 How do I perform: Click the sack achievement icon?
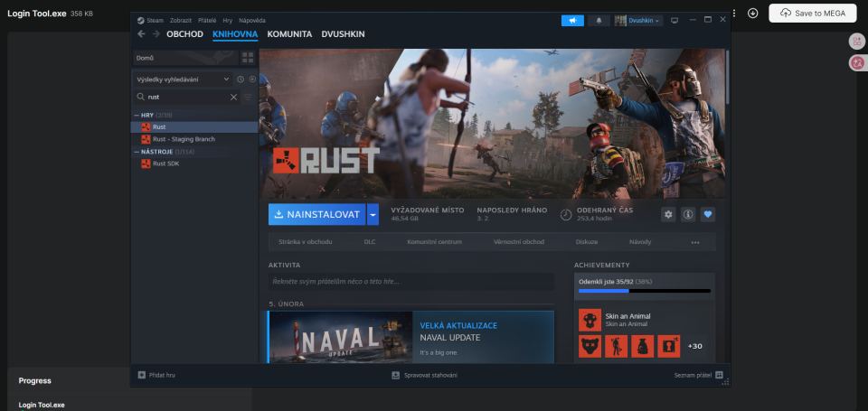click(x=642, y=346)
